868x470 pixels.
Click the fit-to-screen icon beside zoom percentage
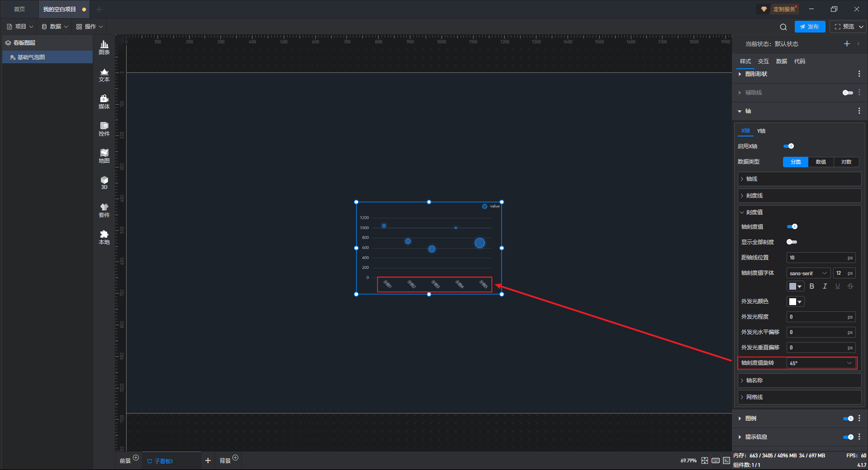[x=705, y=461]
